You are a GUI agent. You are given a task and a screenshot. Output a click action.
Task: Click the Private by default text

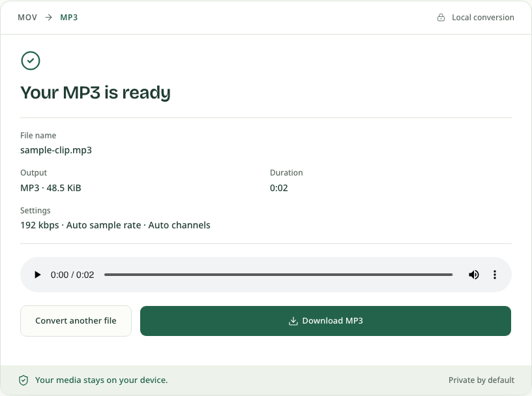click(481, 380)
